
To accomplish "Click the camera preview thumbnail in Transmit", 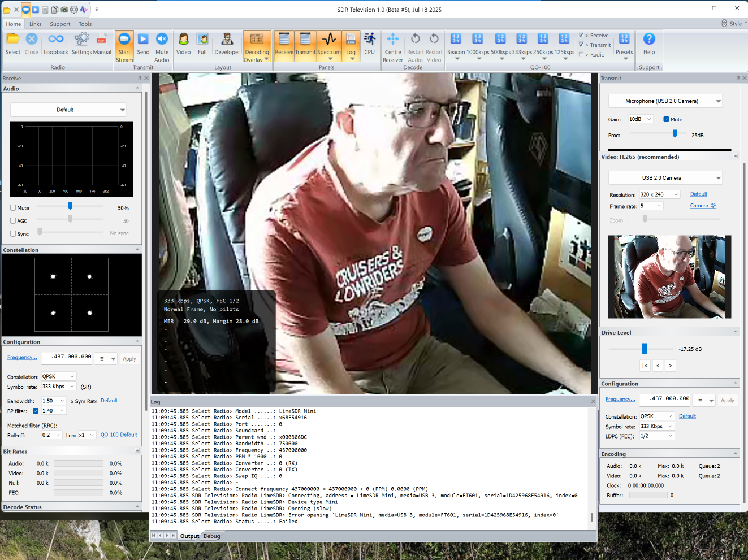I will (x=669, y=277).
